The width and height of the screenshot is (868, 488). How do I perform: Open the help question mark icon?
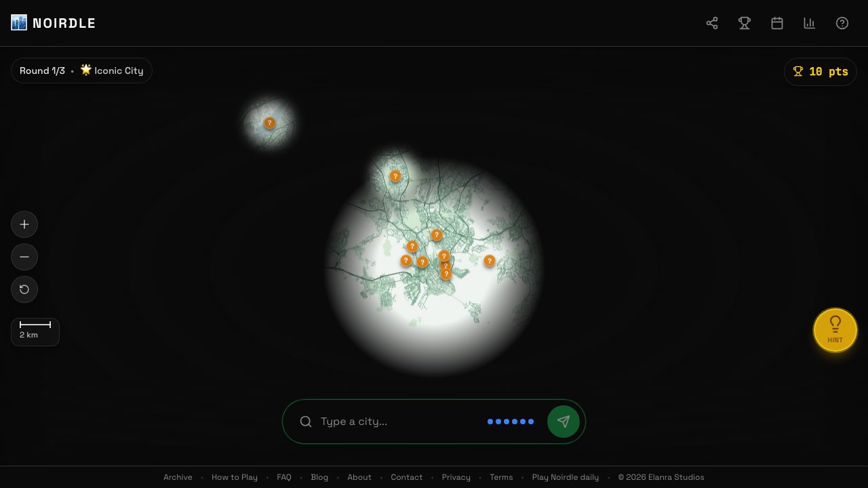coord(842,23)
